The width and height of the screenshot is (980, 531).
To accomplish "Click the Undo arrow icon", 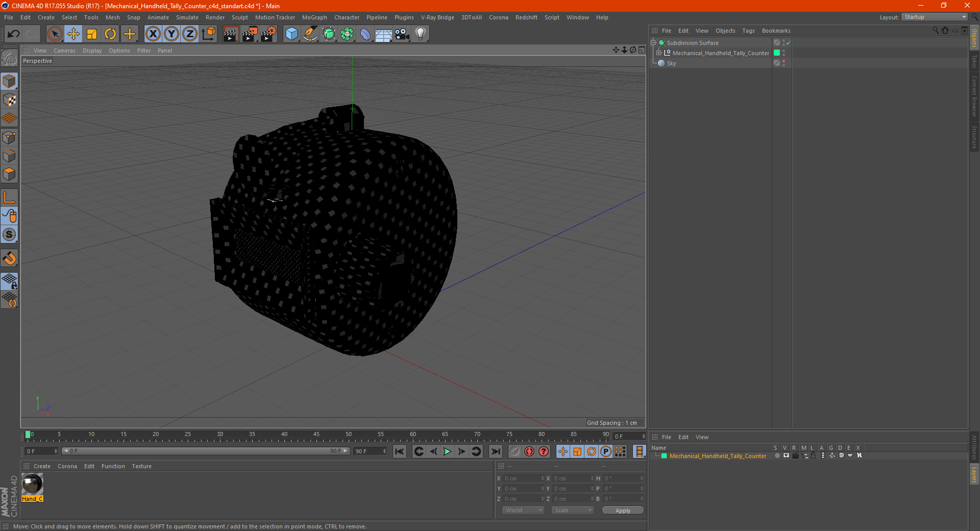I will 13,34.
